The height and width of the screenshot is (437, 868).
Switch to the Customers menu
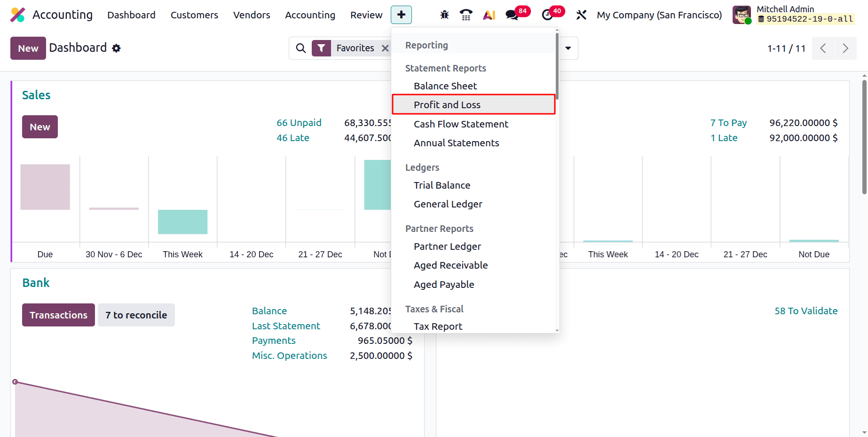194,15
